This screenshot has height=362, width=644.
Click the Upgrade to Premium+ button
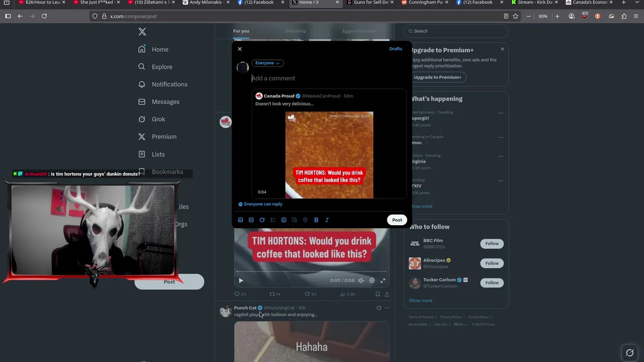tap(437, 77)
